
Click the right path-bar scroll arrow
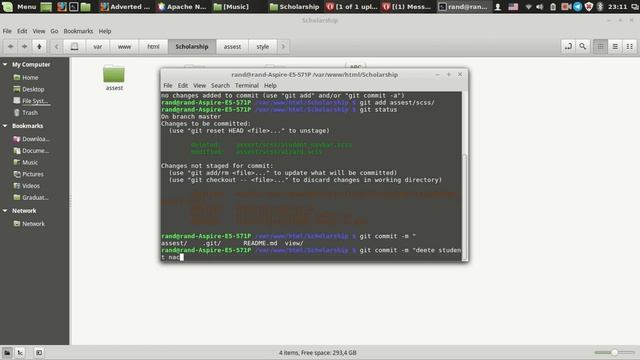tap(283, 47)
